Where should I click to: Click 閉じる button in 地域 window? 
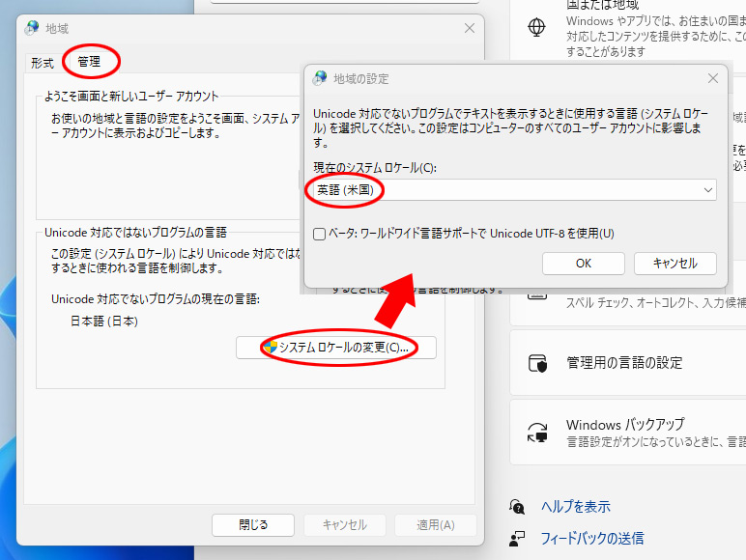click(x=253, y=525)
